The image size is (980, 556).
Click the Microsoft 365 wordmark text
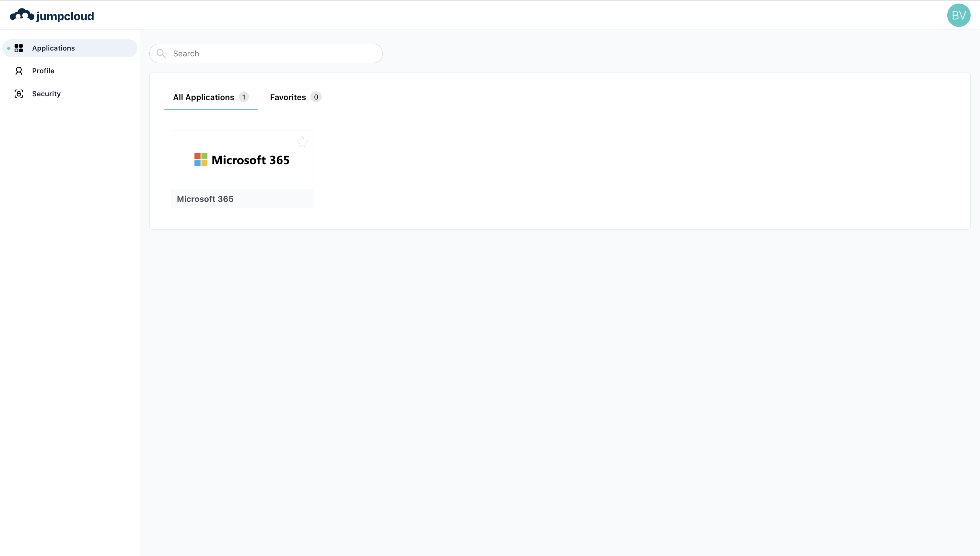click(x=251, y=160)
